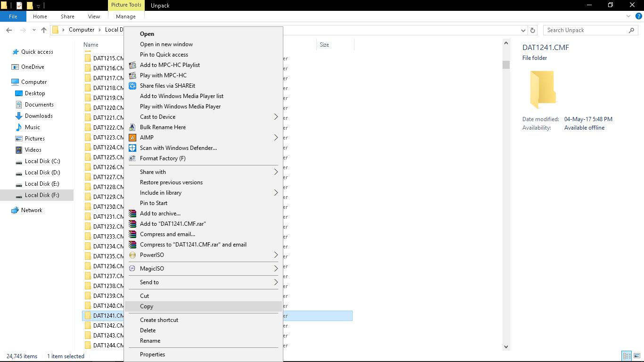Switch to the View ribbon tab
The height and width of the screenshot is (362, 644).
click(94, 16)
